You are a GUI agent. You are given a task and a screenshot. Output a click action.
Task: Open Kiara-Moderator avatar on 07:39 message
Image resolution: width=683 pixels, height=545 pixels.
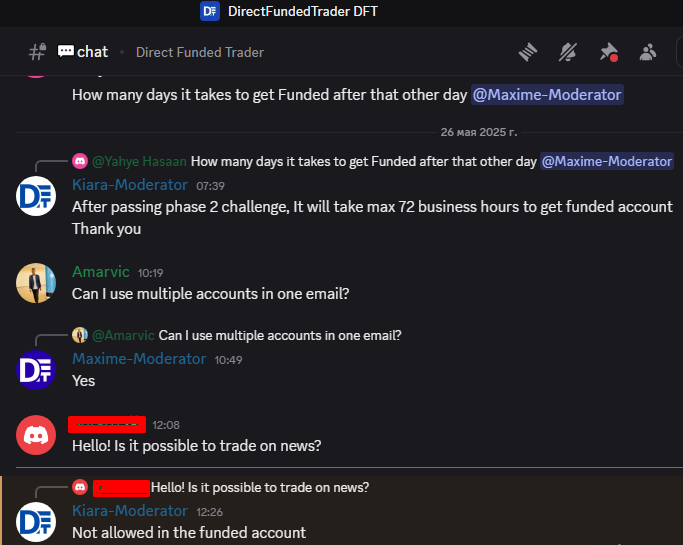(36, 196)
